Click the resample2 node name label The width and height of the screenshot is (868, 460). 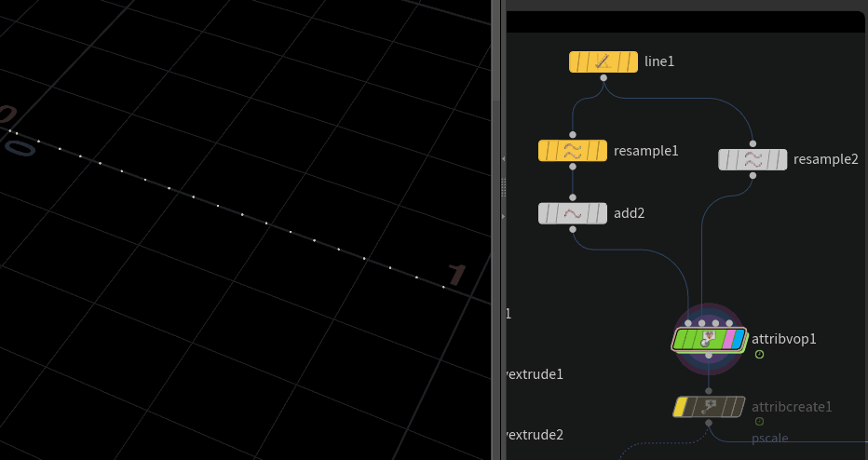825,159
